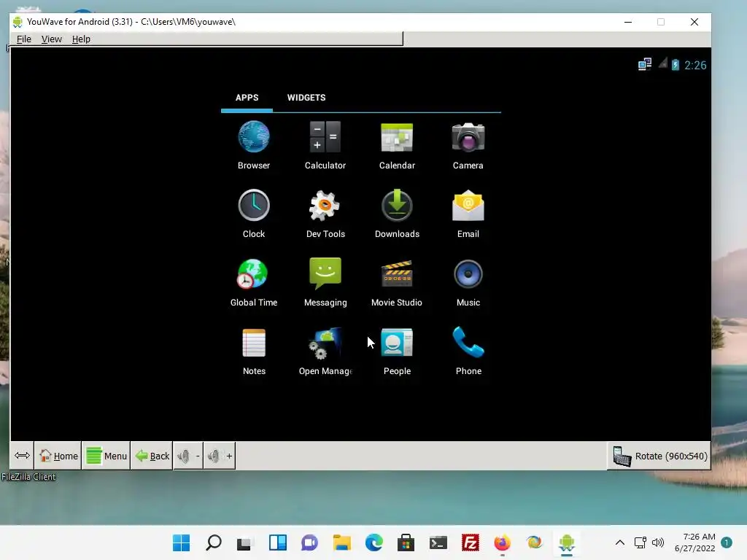Open the Help menu
The width and height of the screenshot is (747, 560).
(81, 39)
